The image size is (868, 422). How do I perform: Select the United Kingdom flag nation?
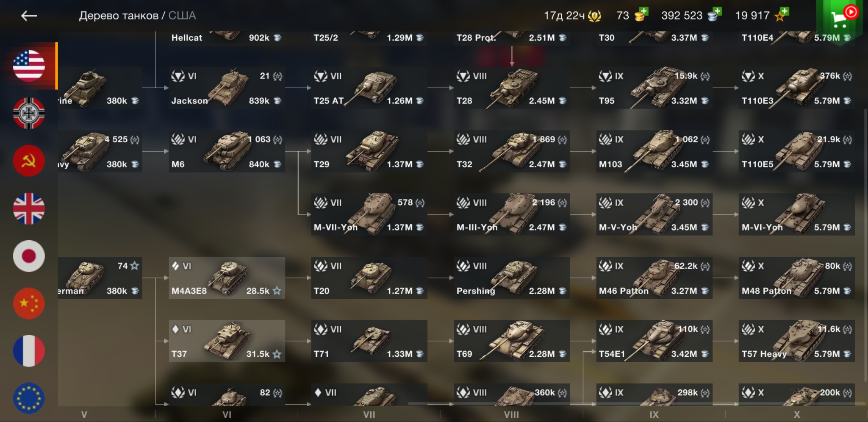click(29, 209)
